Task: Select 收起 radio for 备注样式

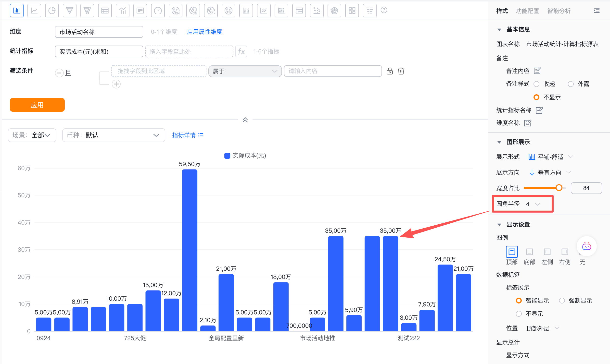Action: [537, 84]
